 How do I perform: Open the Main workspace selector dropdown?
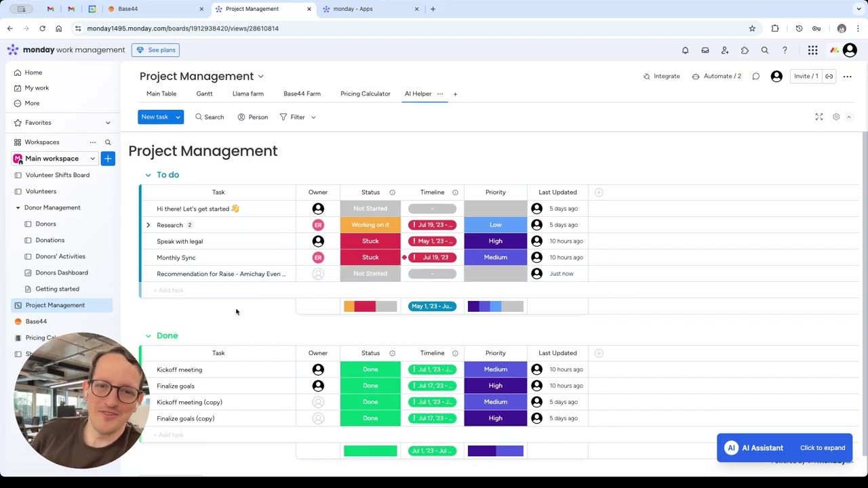pyautogui.click(x=54, y=159)
